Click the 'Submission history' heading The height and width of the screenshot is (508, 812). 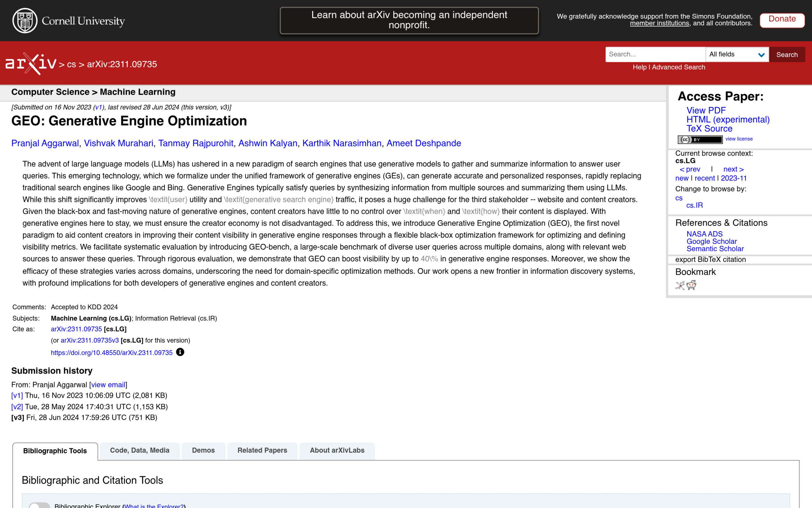point(52,371)
